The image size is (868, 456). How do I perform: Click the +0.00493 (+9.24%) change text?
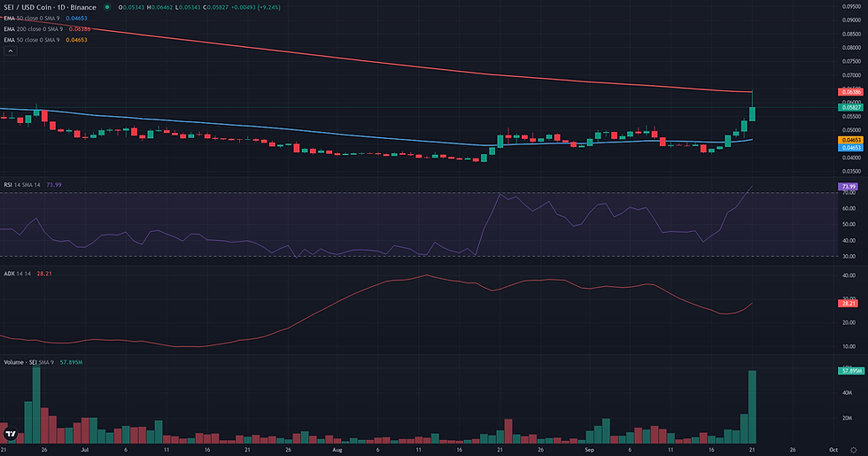255,7
